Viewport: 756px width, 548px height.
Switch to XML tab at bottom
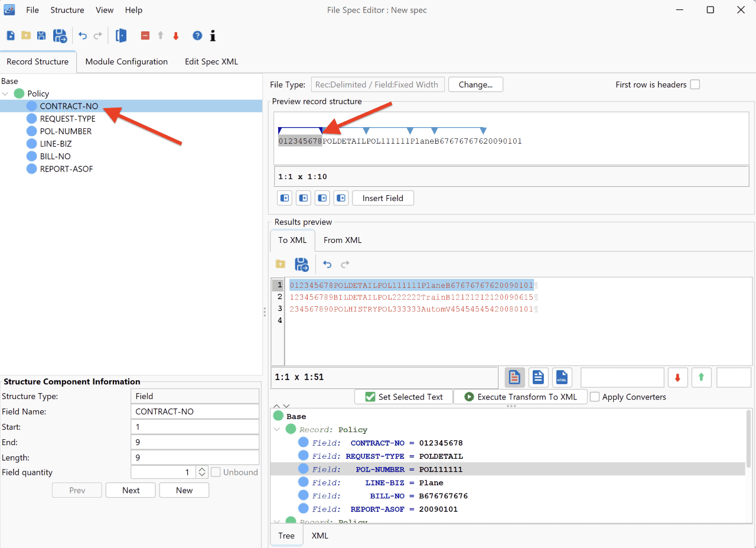pos(320,536)
